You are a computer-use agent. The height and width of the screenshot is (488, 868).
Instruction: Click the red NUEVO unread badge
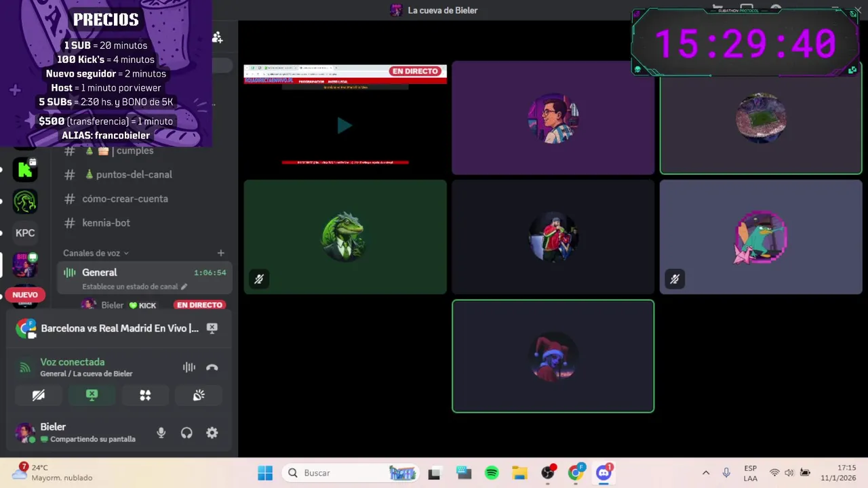coord(25,295)
